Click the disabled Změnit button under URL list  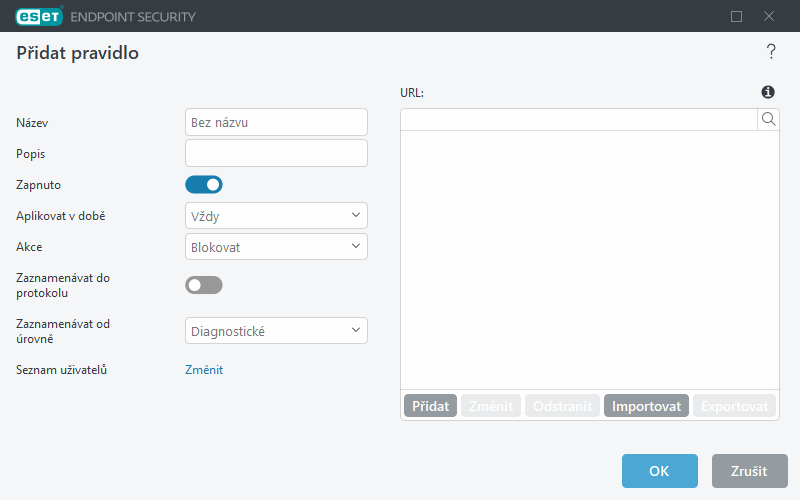point(491,406)
